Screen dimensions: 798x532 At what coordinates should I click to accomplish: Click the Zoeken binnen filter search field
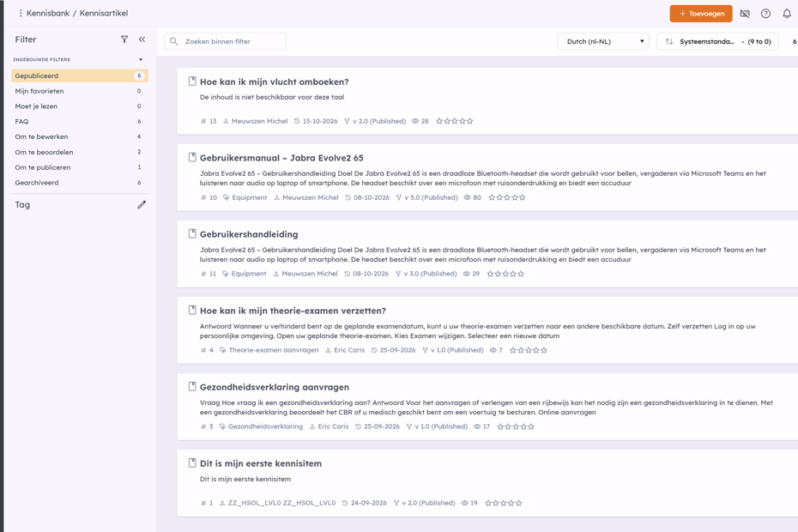[225, 41]
